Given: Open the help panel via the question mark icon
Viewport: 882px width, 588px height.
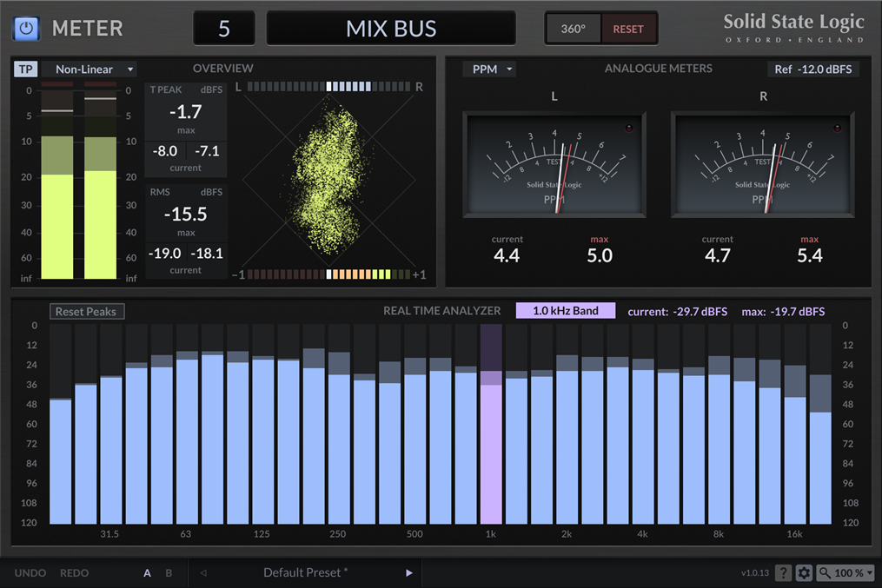Looking at the screenshot, I should (784, 573).
